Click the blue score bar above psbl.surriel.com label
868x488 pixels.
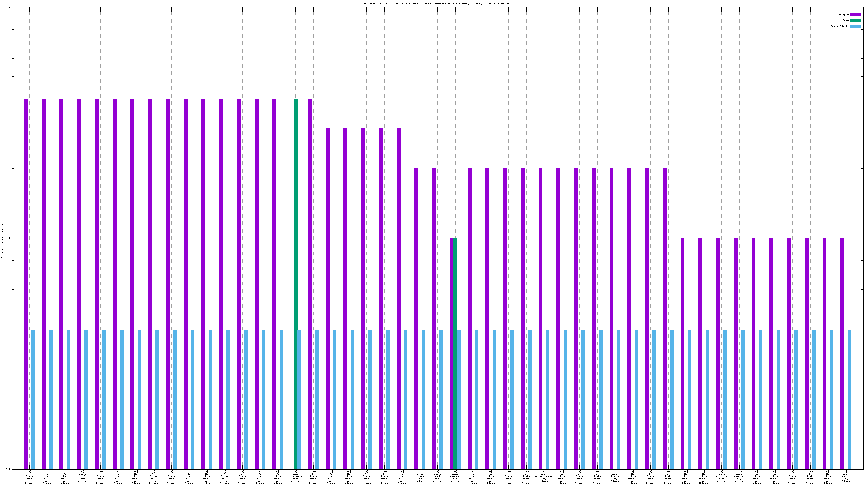click(x=725, y=399)
